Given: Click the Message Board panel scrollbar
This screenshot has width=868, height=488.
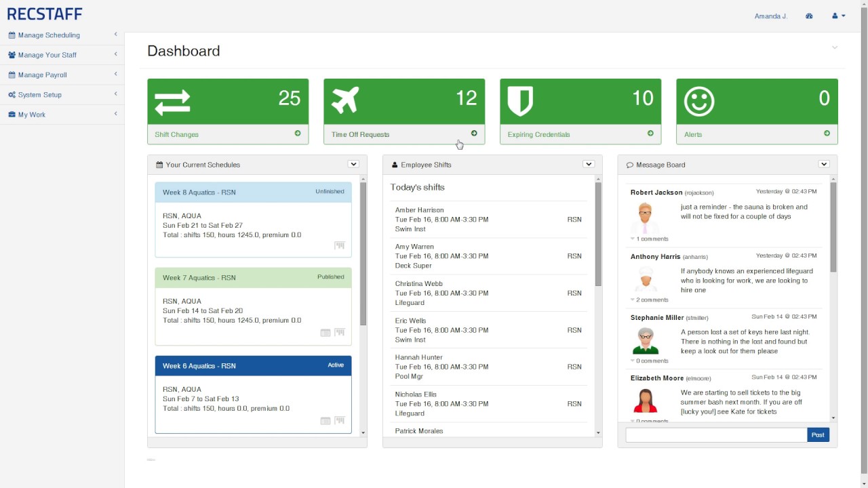Looking at the screenshot, I should tap(833, 227).
